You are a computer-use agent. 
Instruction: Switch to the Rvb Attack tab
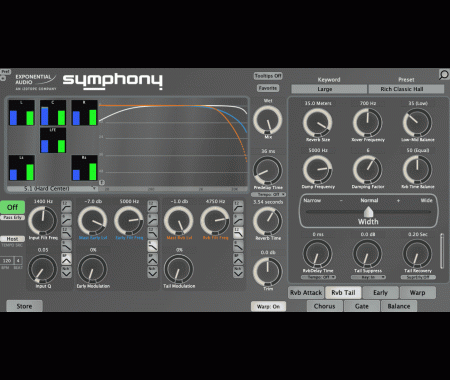pos(306,293)
